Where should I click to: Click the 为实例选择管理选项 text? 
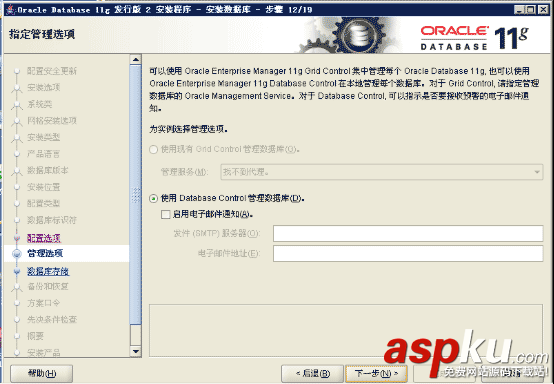coord(188,129)
